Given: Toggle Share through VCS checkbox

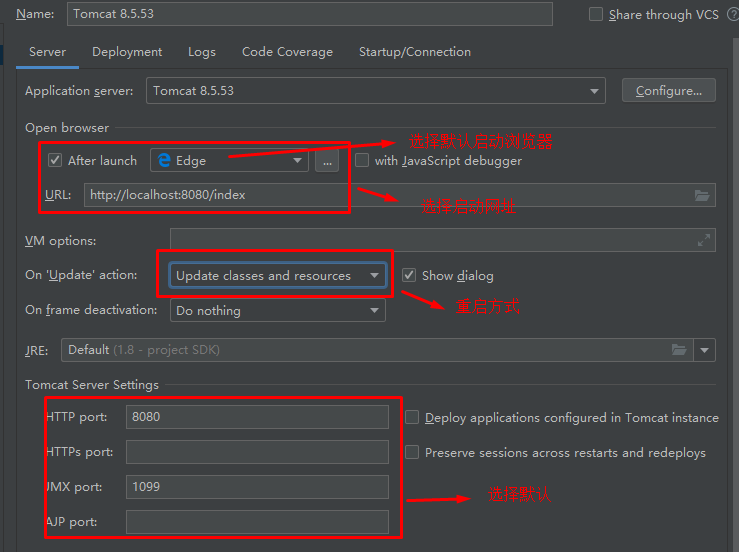Looking at the screenshot, I should click(x=596, y=14).
